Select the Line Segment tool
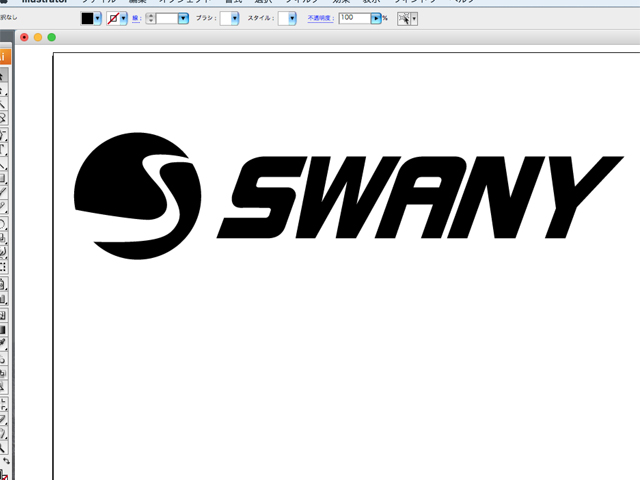 click(4, 163)
